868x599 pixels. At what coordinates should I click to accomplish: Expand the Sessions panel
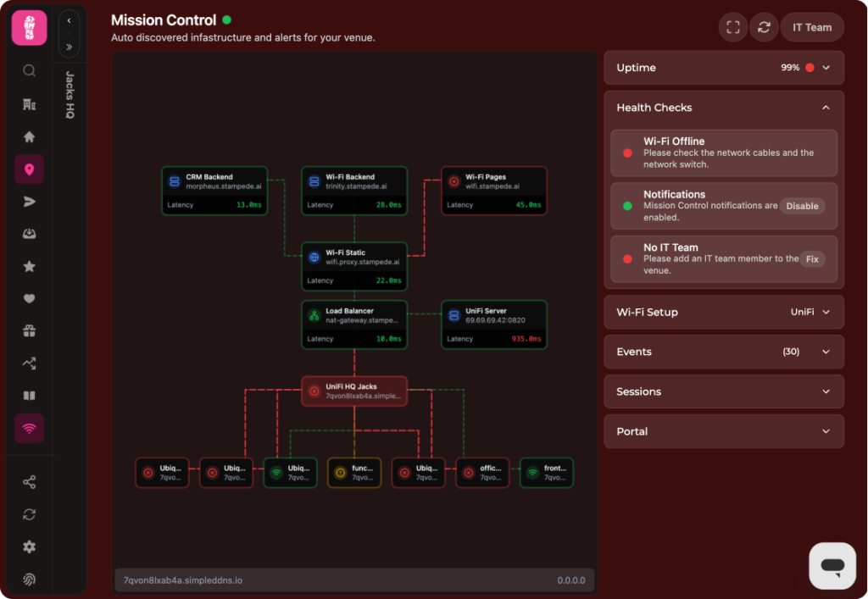coord(724,391)
